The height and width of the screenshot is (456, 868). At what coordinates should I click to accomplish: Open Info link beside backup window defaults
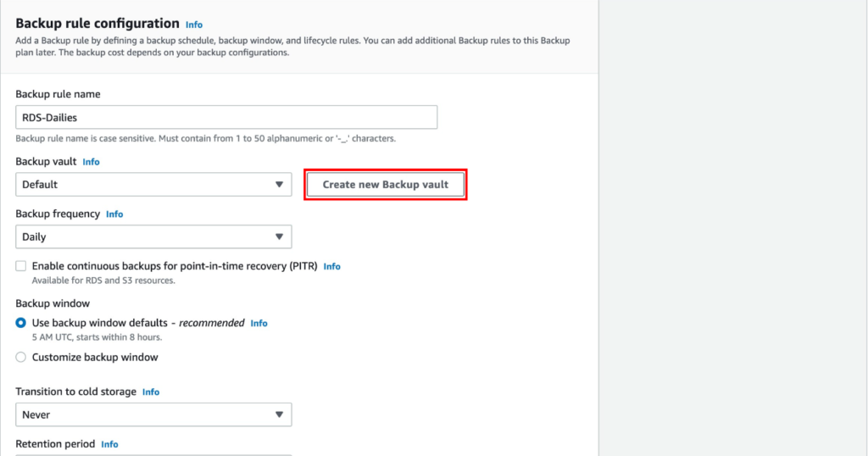259,323
